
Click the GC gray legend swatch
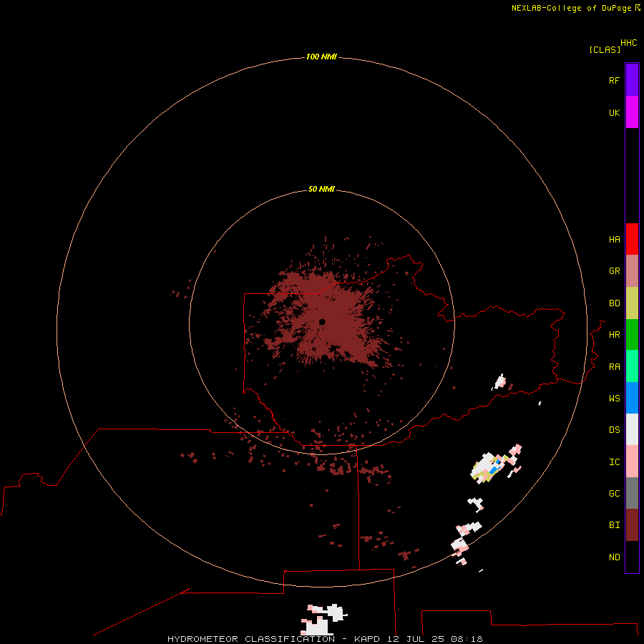[x=632, y=493]
